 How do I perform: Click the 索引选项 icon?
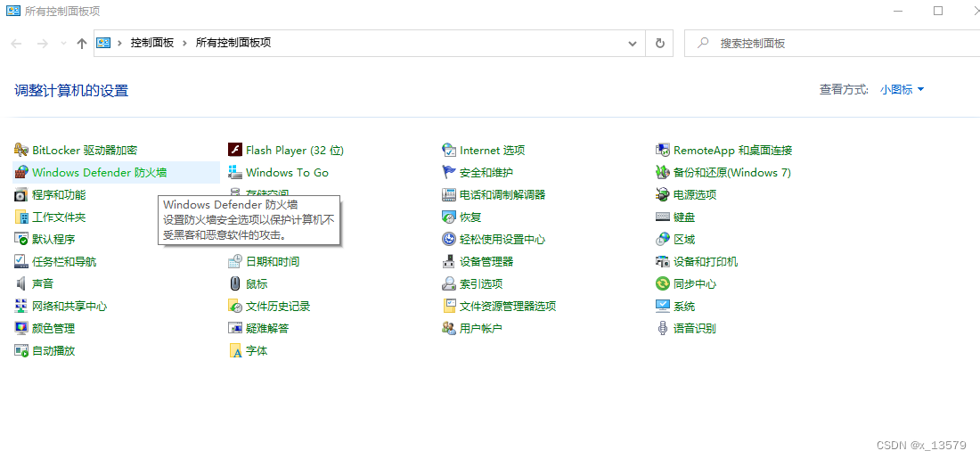(449, 284)
